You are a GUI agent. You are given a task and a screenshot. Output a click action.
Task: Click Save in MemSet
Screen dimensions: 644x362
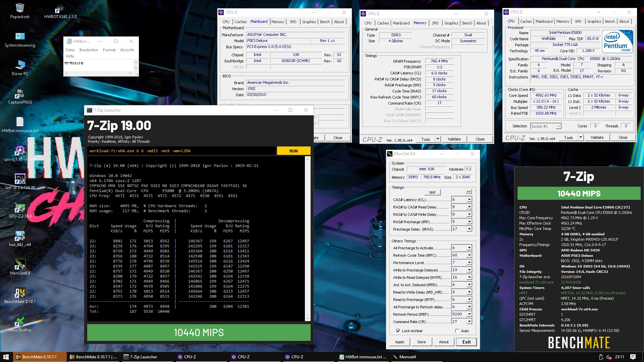422,342
